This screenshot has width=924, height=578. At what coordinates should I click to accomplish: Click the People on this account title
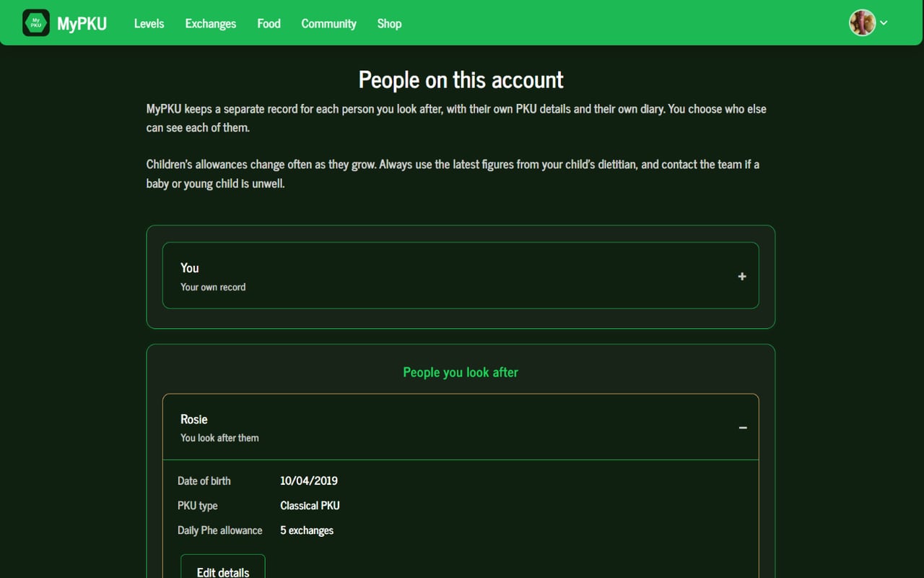(x=461, y=79)
